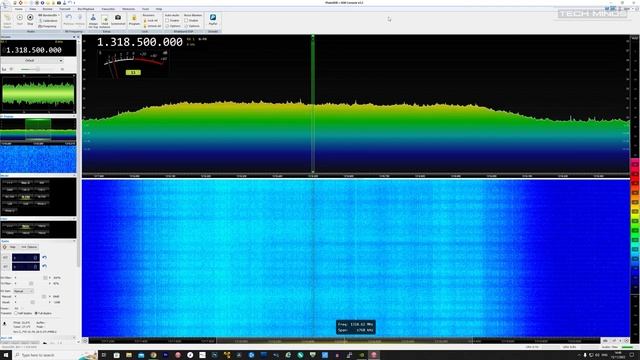Click the Start radio button
640x360 pixels.
20,20
